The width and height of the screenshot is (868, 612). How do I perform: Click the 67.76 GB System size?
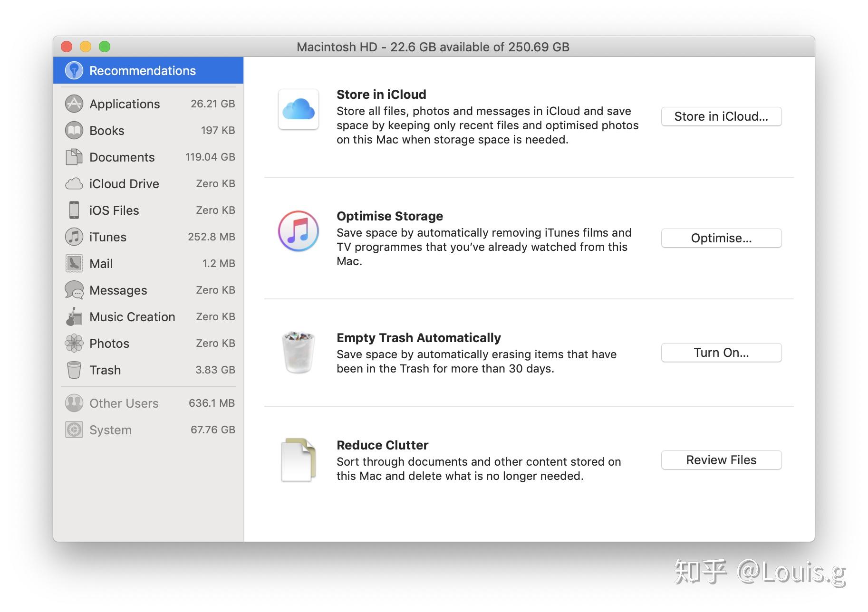click(213, 430)
